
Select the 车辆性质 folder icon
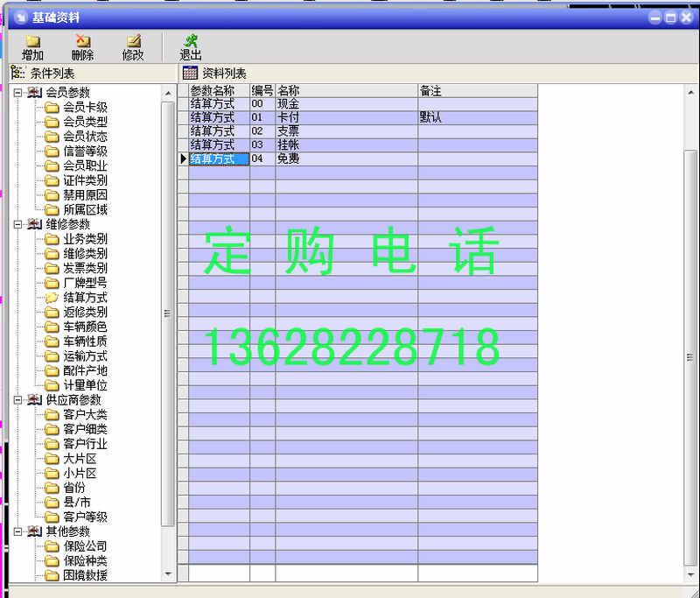coord(52,341)
